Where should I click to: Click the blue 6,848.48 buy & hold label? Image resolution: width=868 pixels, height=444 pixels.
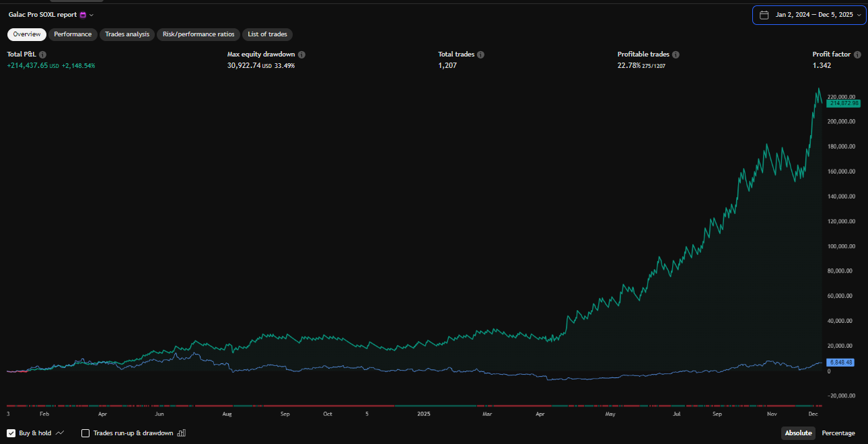tap(840, 363)
